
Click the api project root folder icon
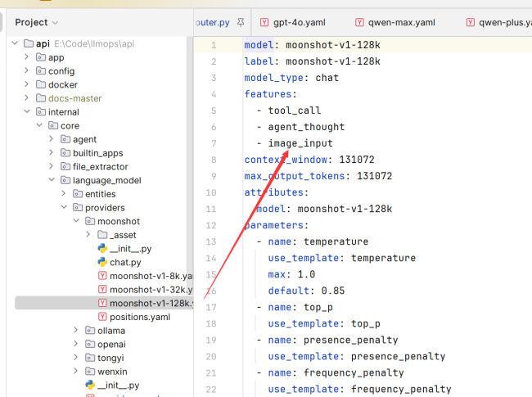tap(29, 43)
